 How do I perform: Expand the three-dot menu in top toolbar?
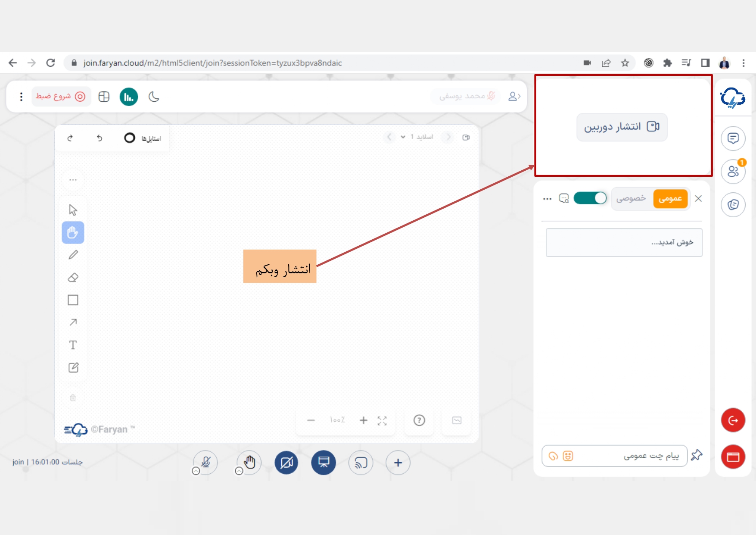point(21,97)
